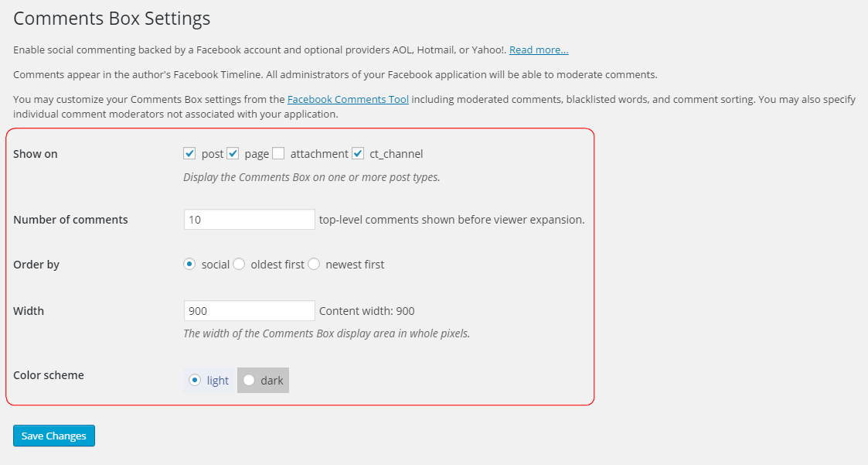The width and height of the screenshot is (868, 465).
Task: Uncheck the post checkbox
Action: (189, 153)
